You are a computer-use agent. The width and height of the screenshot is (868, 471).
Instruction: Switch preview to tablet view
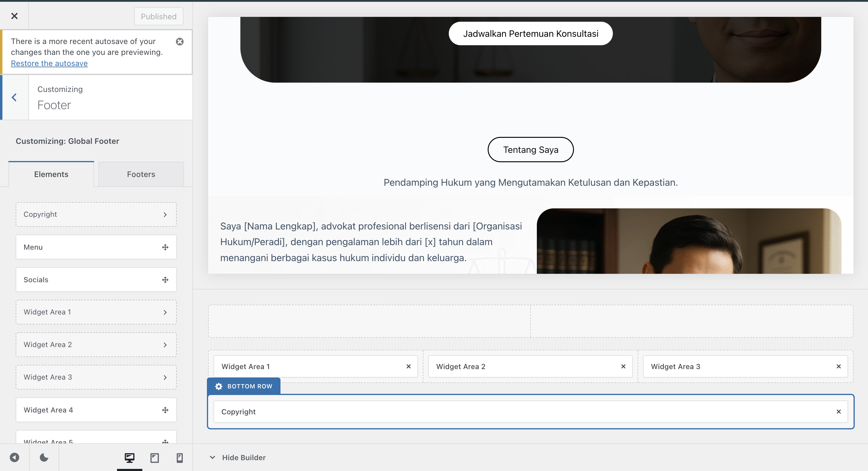click(x=155, y=457)
